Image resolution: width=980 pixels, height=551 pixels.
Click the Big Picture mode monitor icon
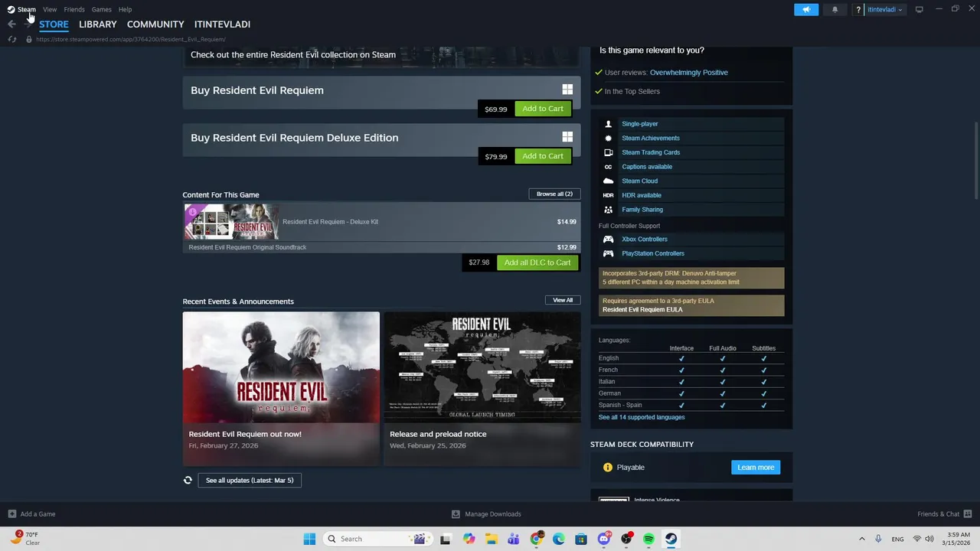click(919, 9)
